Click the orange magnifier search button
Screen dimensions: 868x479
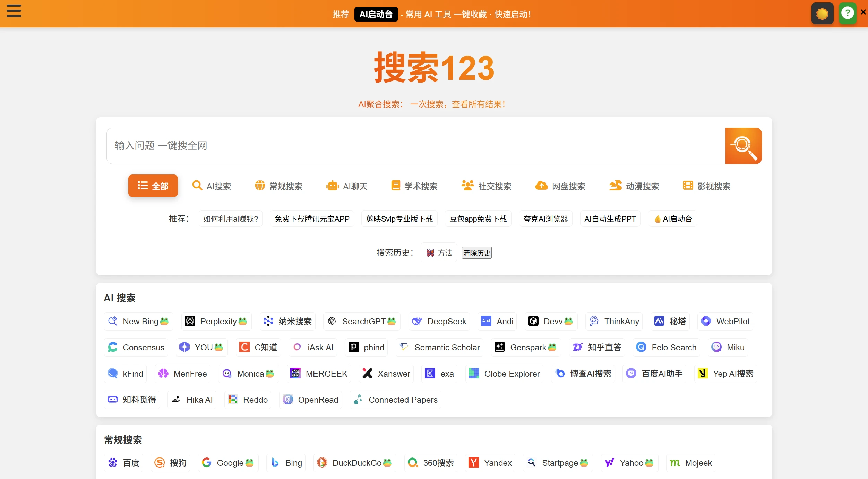coord(743,146)
